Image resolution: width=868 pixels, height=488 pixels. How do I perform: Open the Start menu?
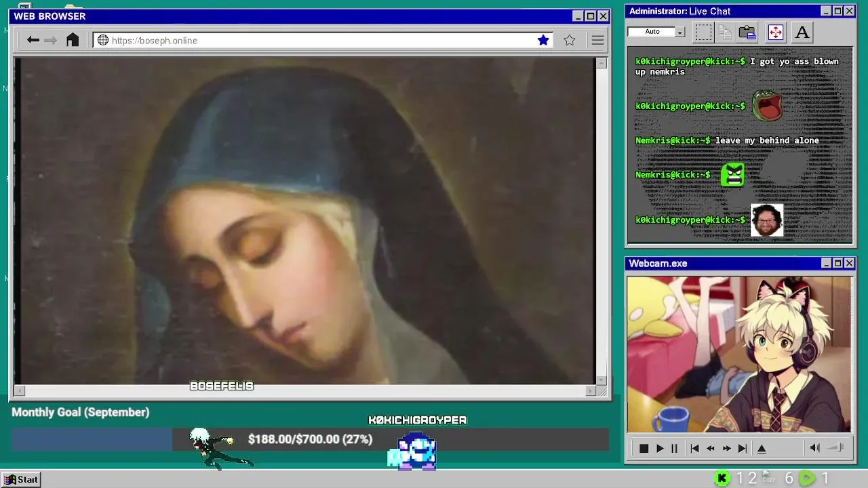21,479
